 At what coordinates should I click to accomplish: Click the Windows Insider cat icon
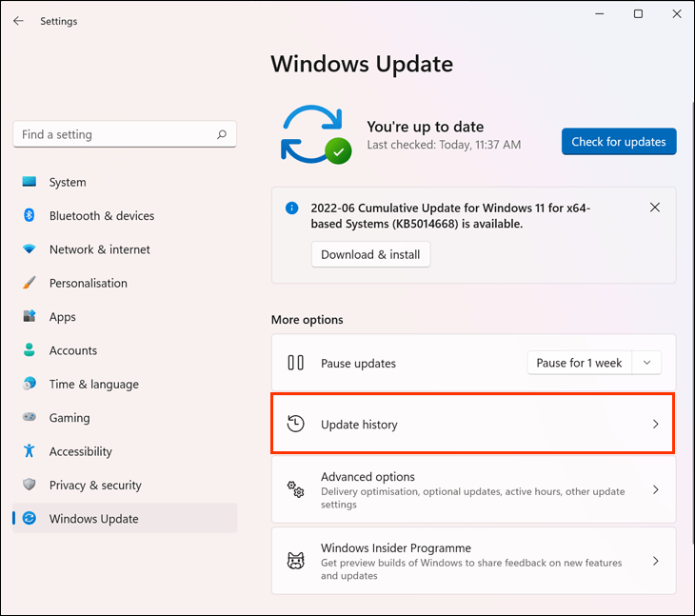pos(296,561)
